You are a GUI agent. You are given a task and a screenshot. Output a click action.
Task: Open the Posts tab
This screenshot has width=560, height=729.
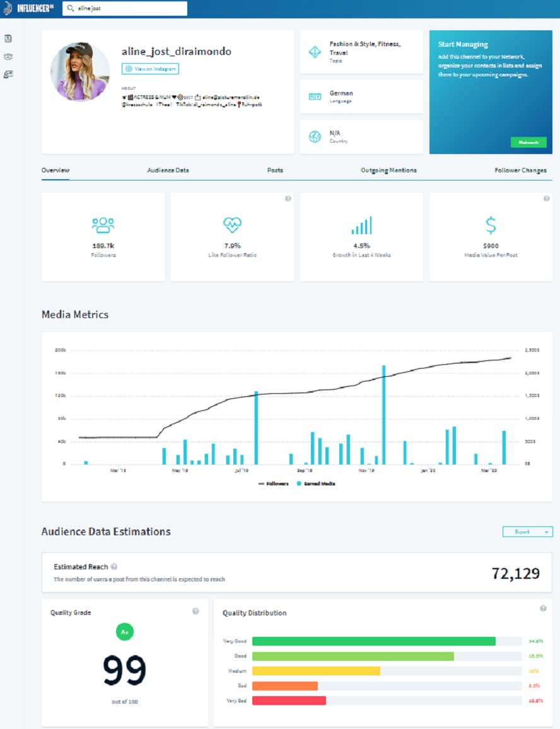[x=275, y=170]
